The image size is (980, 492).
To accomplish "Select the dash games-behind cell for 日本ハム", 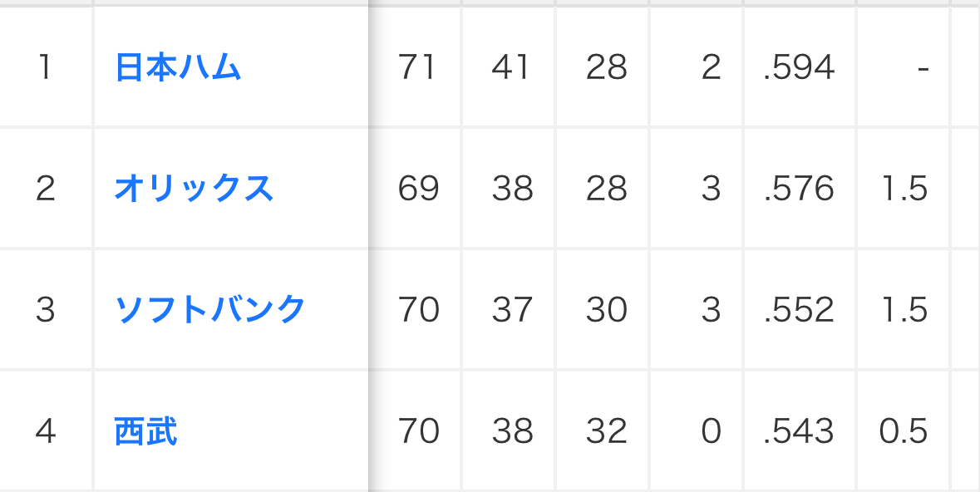I will [x=923, y=67].
